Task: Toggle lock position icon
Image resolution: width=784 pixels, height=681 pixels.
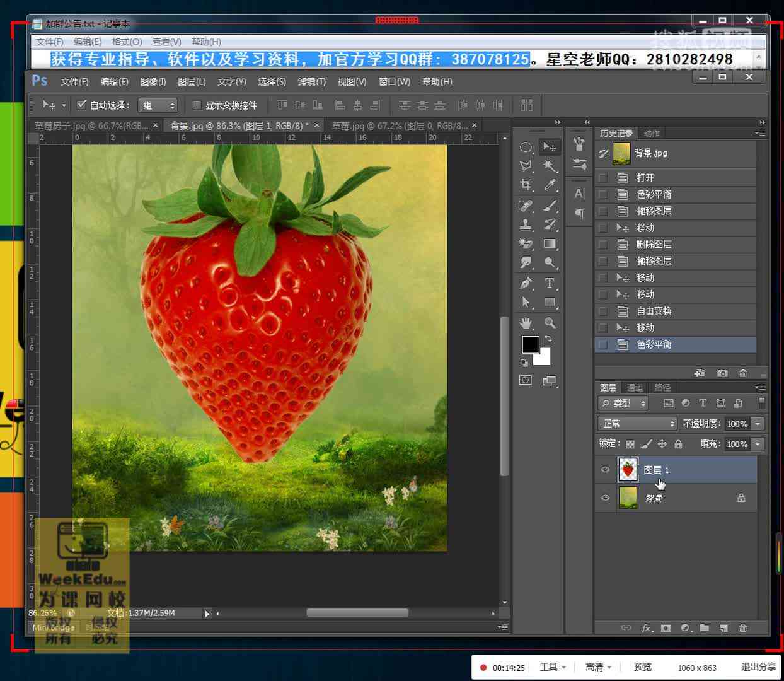Action: (x=662, y=444)
